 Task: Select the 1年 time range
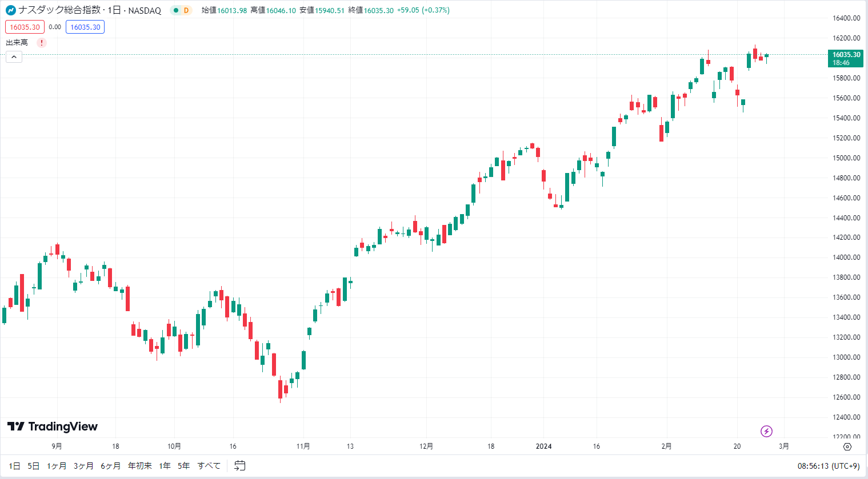[165, 466]
